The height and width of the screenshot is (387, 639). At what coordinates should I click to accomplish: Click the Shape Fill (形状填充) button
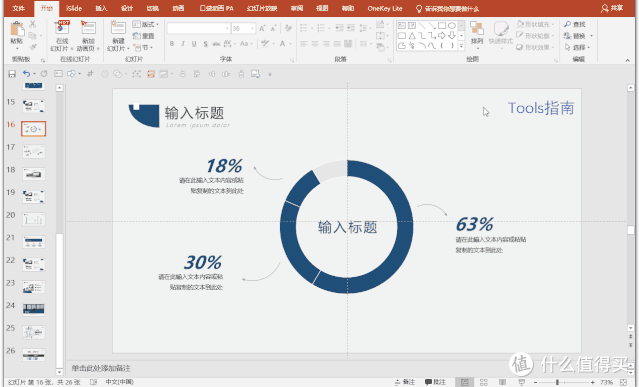534,24
